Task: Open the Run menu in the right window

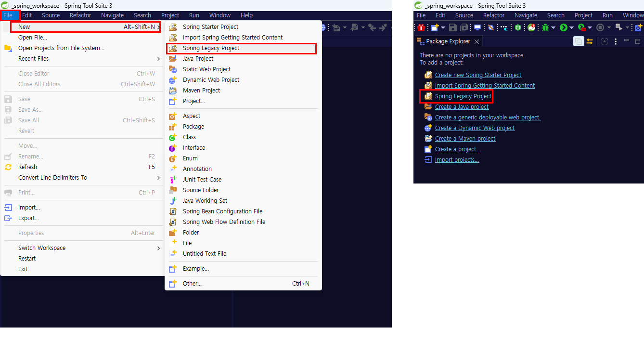Action: 607,15
